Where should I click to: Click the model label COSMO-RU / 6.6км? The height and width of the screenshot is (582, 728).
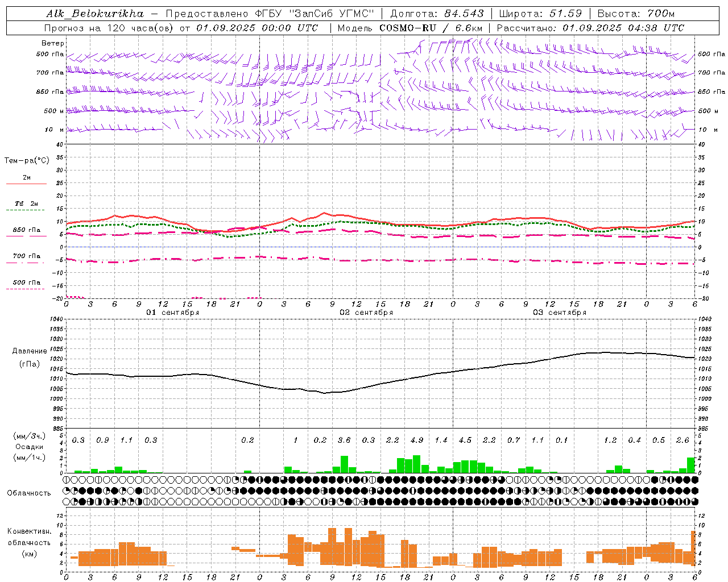[x=411, y=28]
